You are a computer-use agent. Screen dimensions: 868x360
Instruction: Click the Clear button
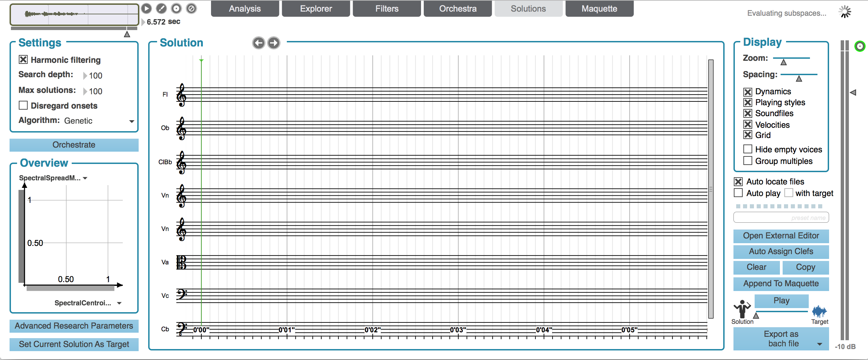[756, 267]
